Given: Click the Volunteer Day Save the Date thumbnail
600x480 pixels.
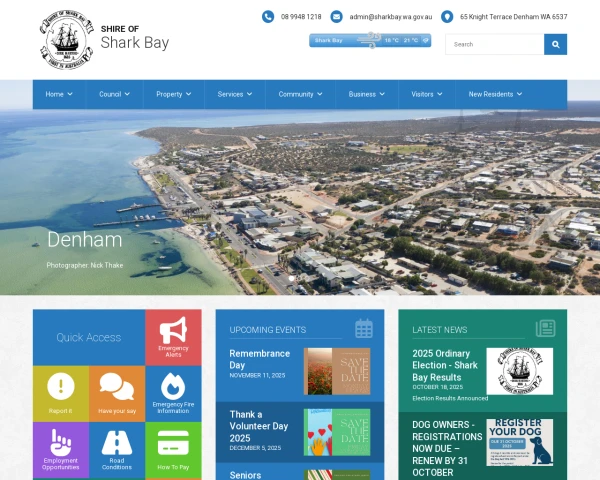Looking at the screenshot, I should point(337,432).
